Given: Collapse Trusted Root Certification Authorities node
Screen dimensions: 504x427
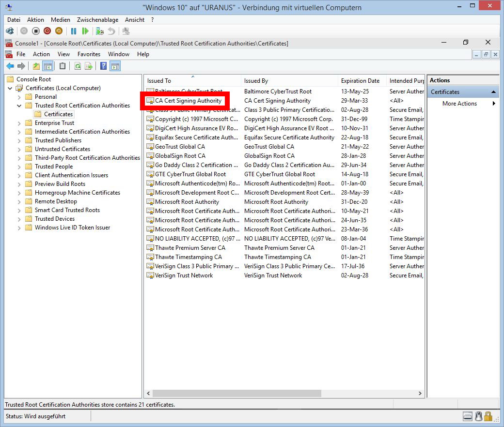Looking at the screenshot, I should 19,106.
